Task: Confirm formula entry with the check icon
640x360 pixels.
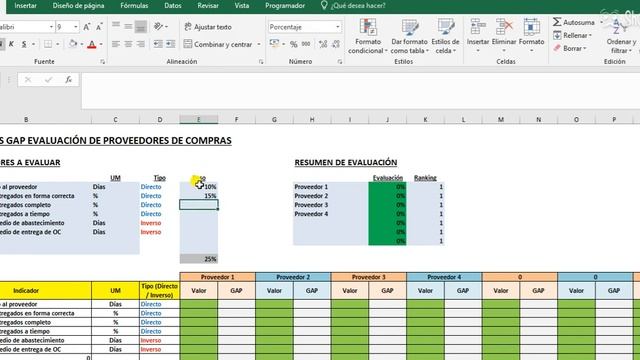Action: click(49, 80)
